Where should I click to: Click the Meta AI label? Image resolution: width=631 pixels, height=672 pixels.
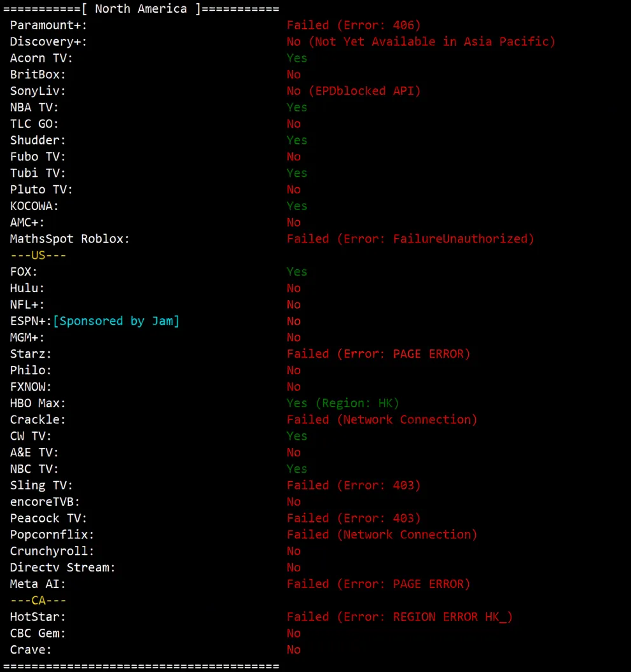(x=38, y=584)
